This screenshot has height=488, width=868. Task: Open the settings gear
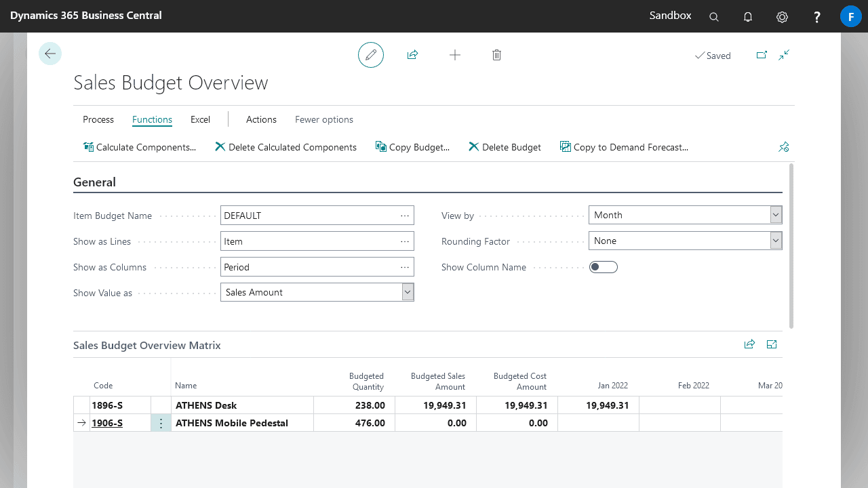(782, 17)
